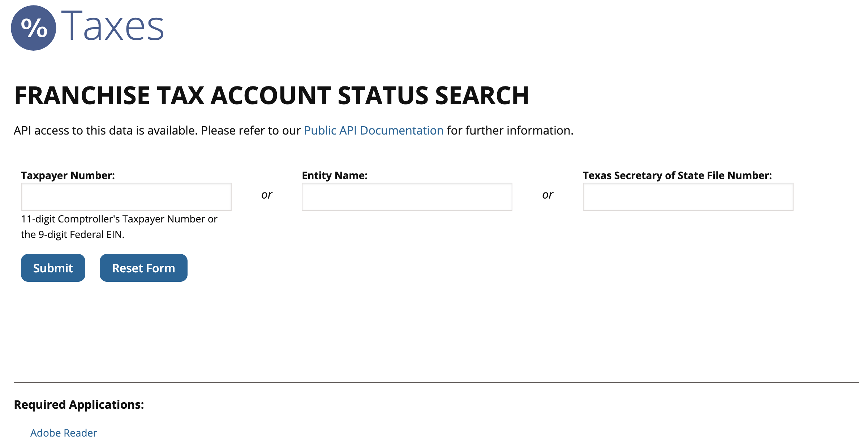Click the Required Applications heading
Screen dimensions: 868x442
click(79, 404)
